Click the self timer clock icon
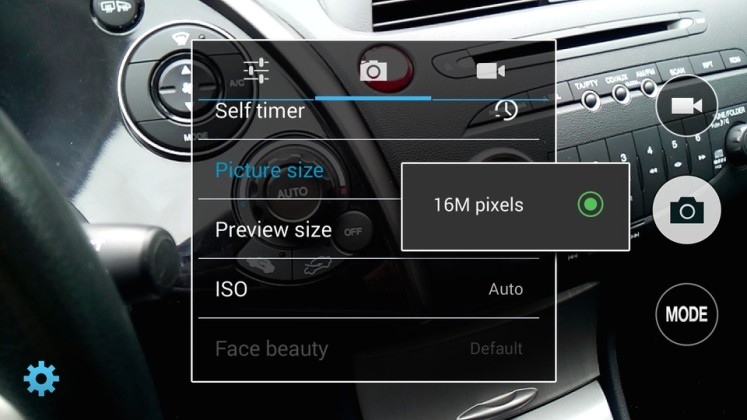 506,110
